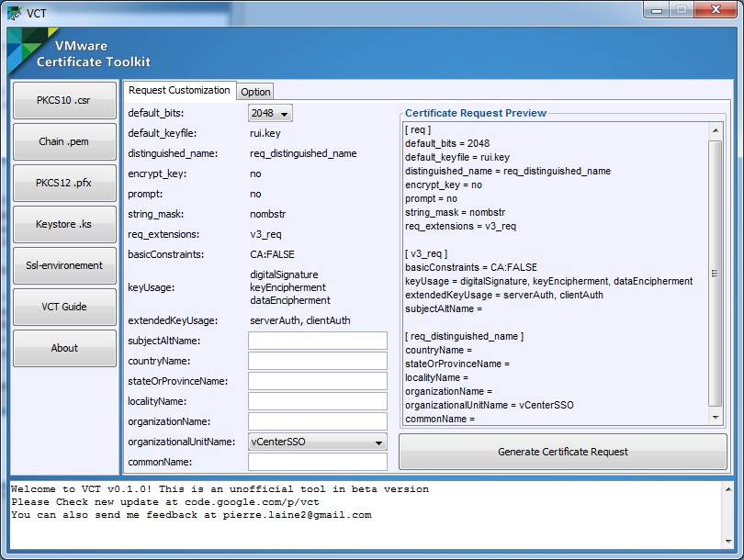Click 'basicConstraints = CA:FALSE' preview line
The image size is (744, 560).
point(471,267)
